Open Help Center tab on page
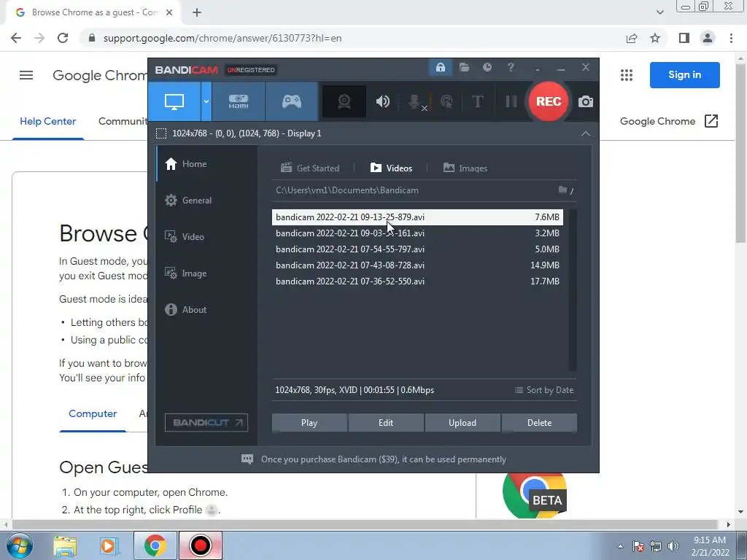This screenshot has width=747, height=560. 47,122
